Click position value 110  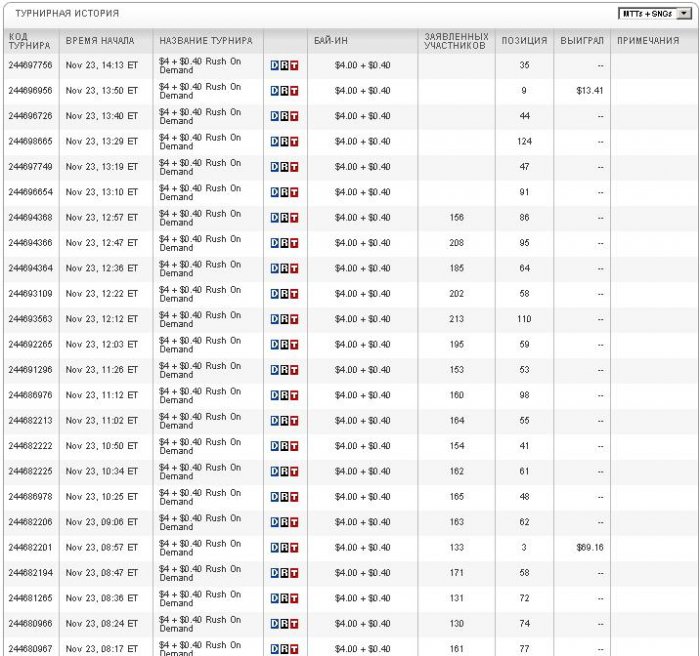tap(524, 319)
